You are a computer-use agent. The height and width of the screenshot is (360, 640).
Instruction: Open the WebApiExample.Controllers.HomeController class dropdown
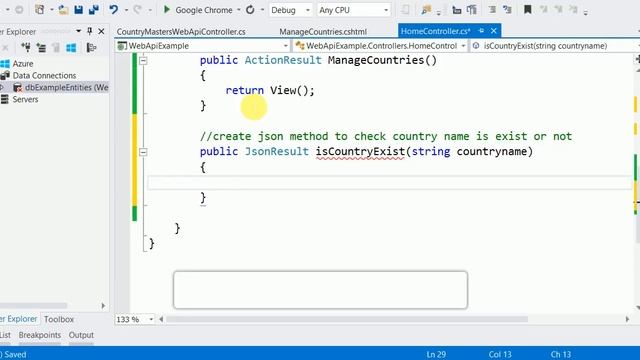[463, 46]
